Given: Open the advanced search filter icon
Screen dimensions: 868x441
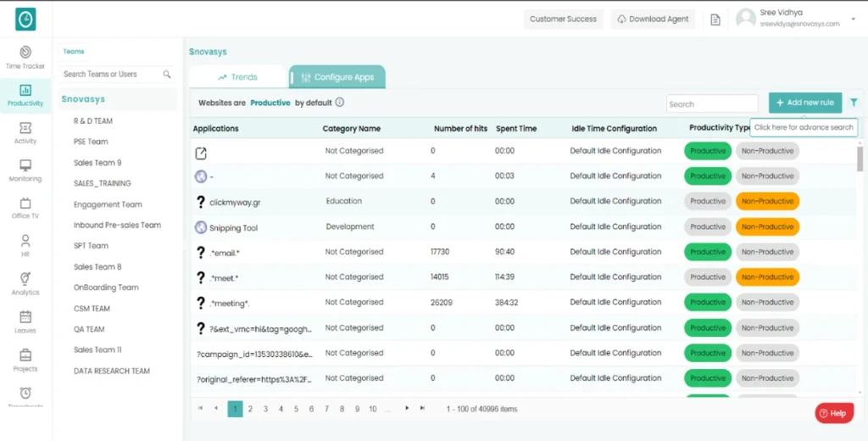Looking at the screenshot, I should (854, 103).
